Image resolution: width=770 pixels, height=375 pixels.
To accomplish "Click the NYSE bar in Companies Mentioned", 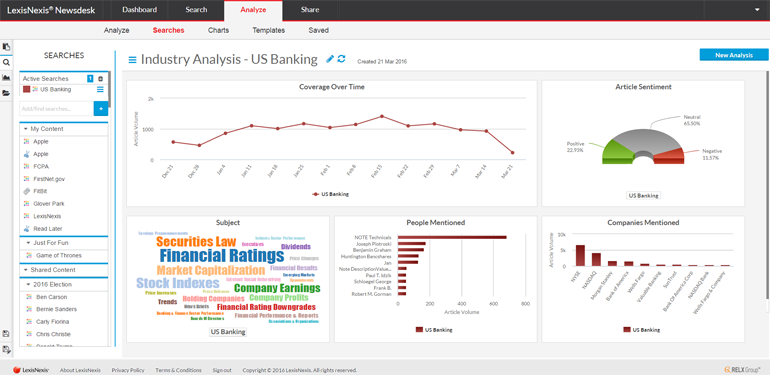I will tap(580, 255).
